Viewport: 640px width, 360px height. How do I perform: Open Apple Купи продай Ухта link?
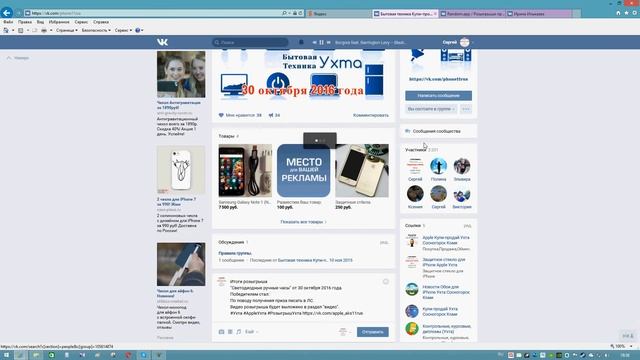[x=446, y=240]
